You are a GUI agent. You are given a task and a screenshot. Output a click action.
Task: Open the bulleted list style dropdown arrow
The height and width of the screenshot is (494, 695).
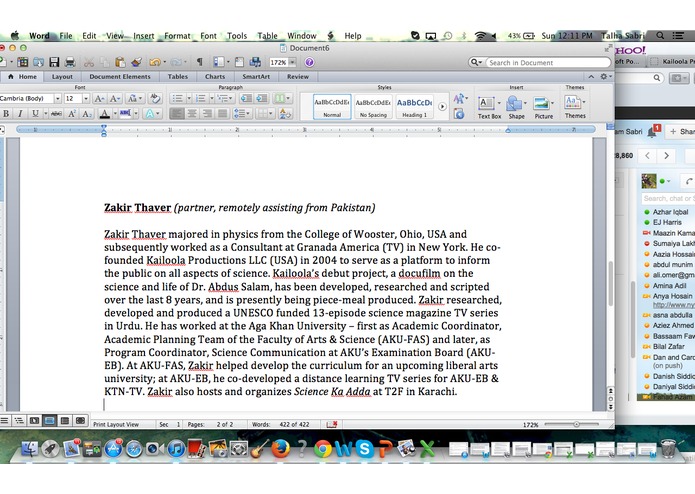tap(189, 98)
